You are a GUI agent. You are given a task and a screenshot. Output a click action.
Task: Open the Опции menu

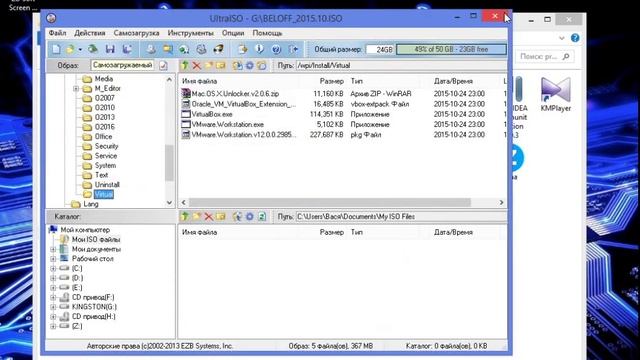pyautogui.click(x=233, y=33)
